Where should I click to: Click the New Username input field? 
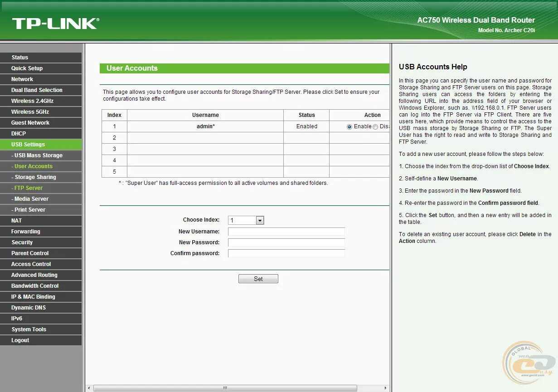(286, 231)
